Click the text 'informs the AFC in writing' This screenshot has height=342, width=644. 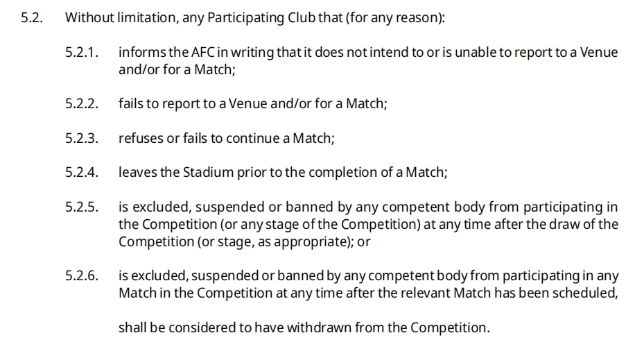tap(196, 53)
